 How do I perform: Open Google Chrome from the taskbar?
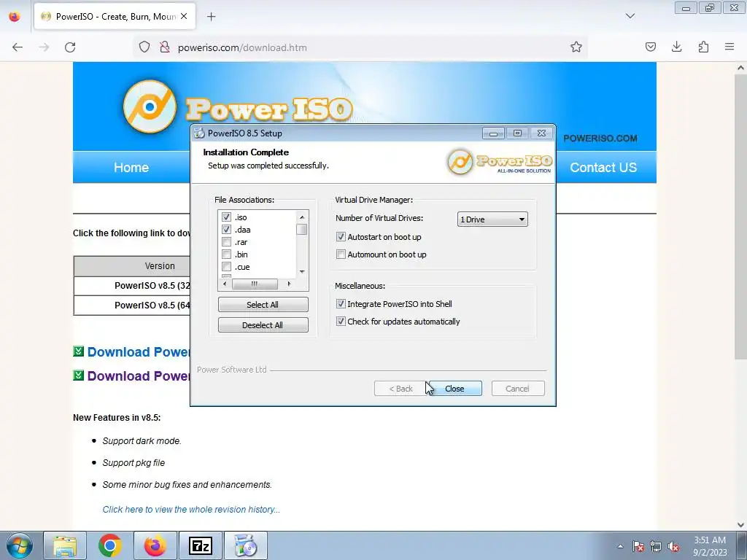click(110, 545)
